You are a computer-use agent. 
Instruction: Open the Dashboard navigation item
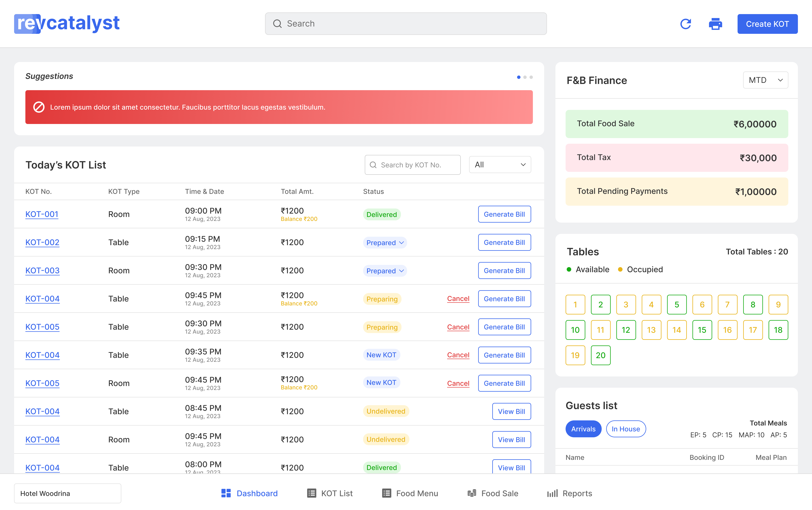pos(250,493)
